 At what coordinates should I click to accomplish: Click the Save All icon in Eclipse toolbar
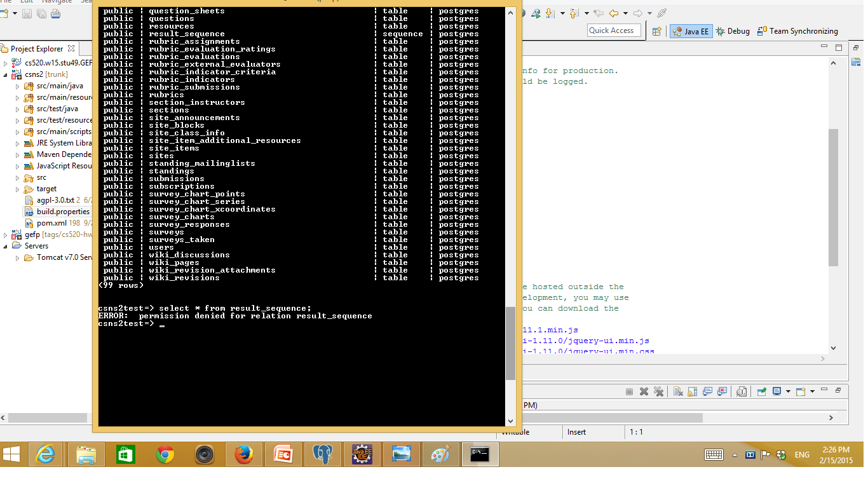tap(41, 13)
